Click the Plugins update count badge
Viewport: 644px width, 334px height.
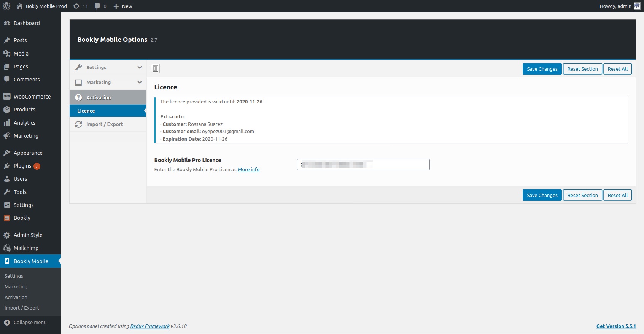pos(37,166)
